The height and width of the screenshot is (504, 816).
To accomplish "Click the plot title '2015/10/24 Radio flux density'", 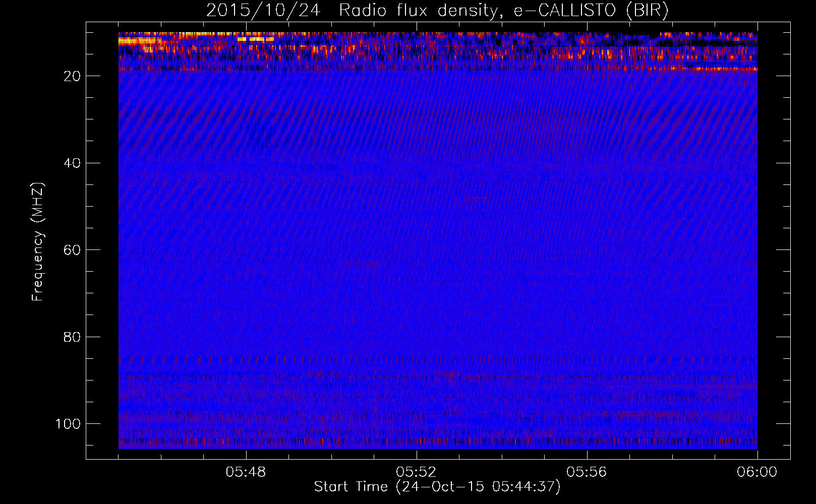I will tap(437, 10).
